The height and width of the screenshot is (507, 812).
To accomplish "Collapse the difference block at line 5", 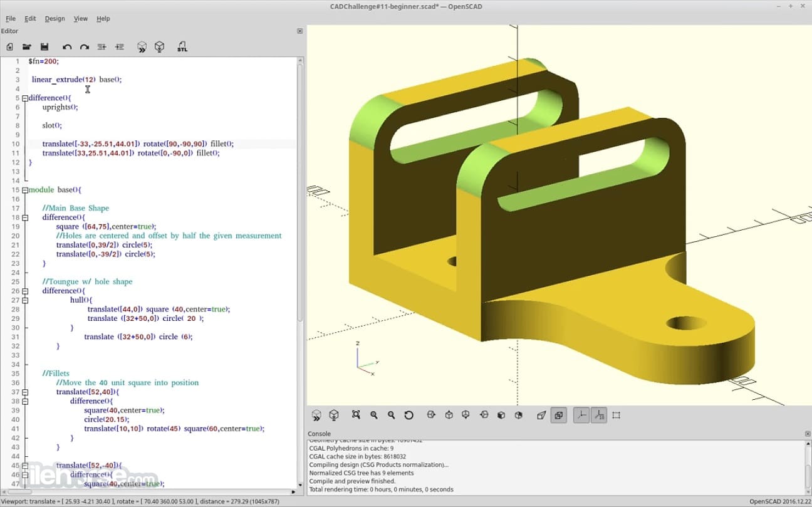I will pos(25,98).
